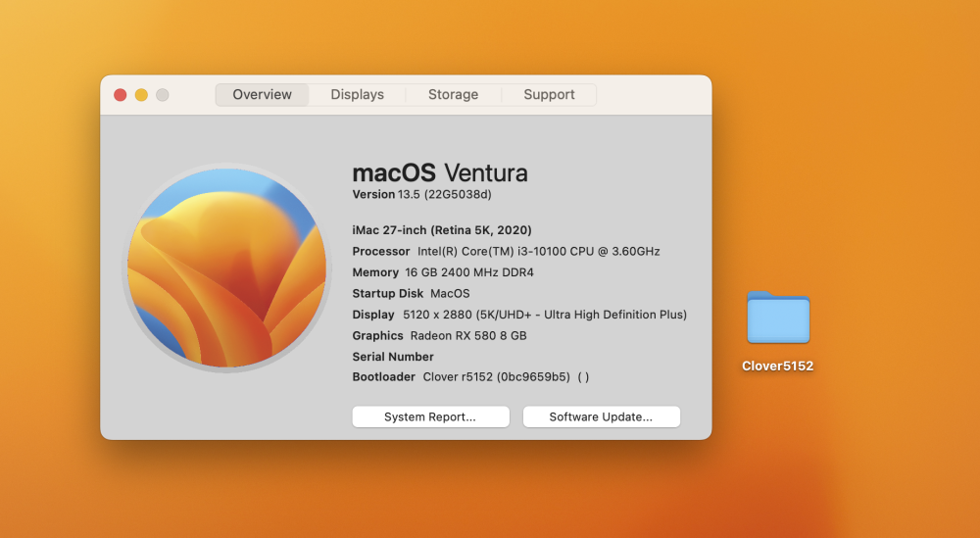
Task: Select the Graphics Radeon RX 580 8 GB line
Action: [439, 335]
